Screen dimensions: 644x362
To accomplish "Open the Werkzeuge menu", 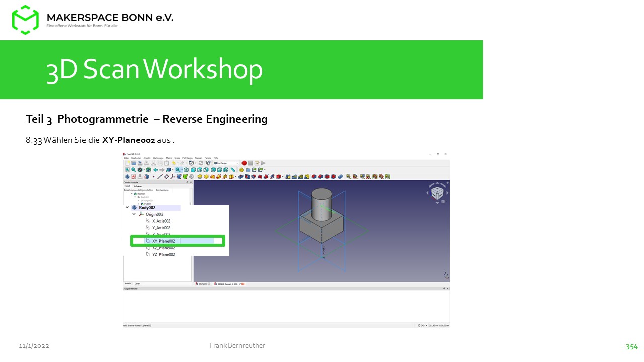I will [158, 158].
